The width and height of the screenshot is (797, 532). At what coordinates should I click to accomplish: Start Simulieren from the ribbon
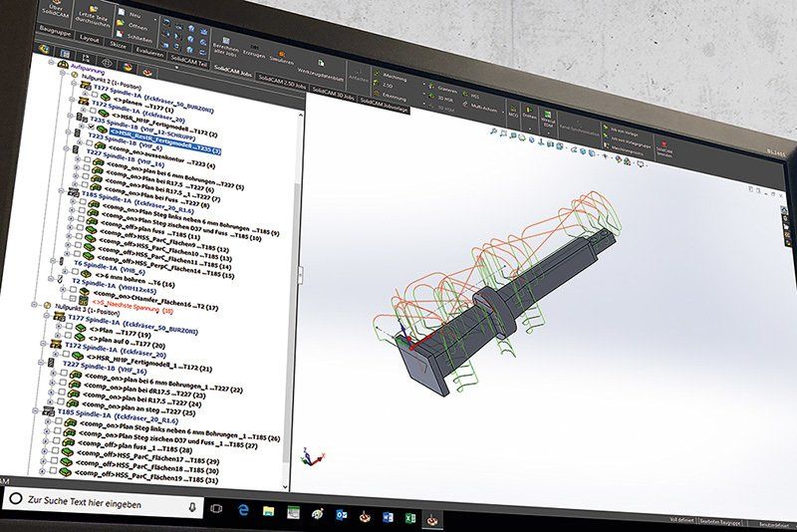point(281,53)
